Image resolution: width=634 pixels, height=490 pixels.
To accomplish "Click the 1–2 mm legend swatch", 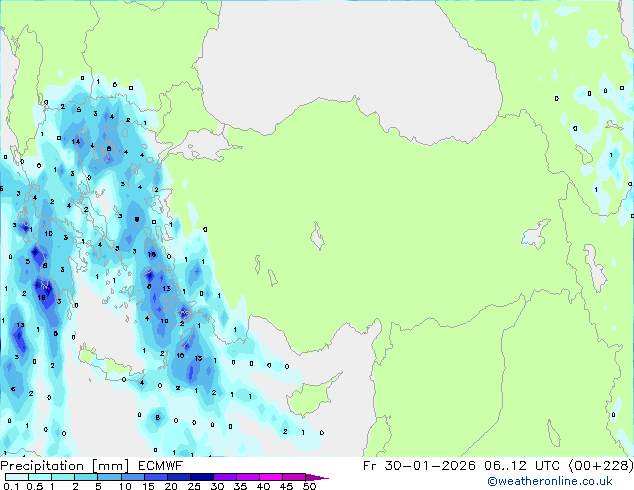I will coord(63,477).
